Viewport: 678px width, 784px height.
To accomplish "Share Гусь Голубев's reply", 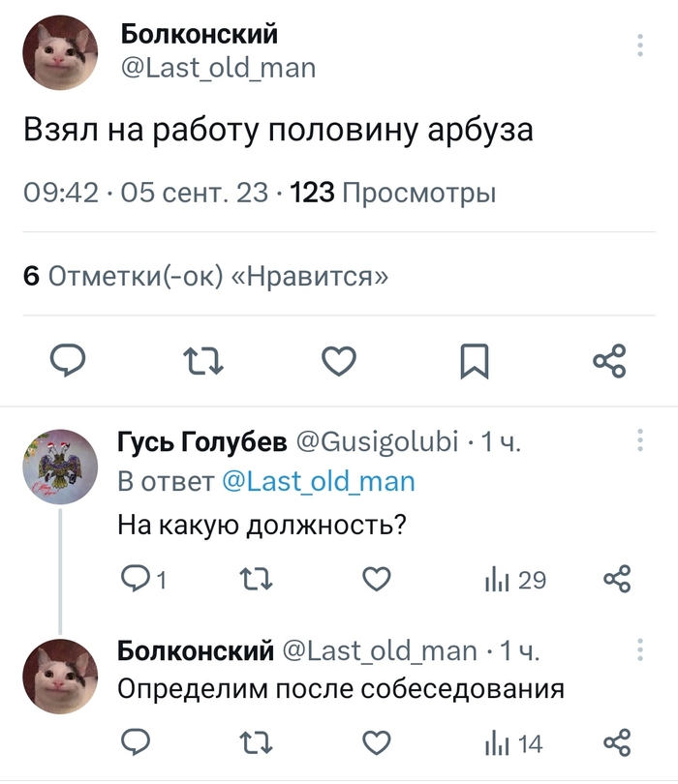I will coord(617,580).
